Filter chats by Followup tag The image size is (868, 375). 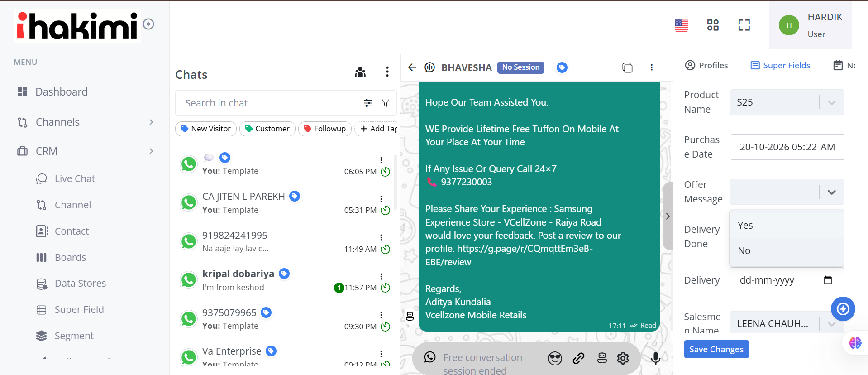pos(325,129)
